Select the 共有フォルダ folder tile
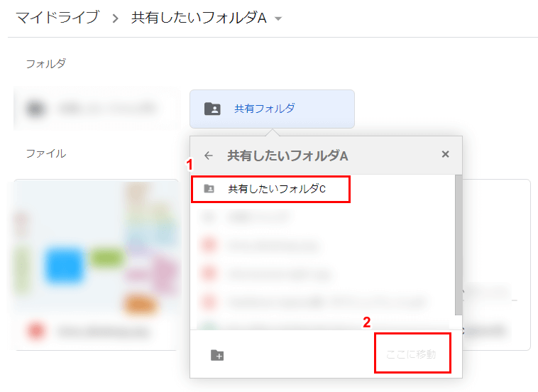This screenshot has width=538, height=392. [272, 109]
